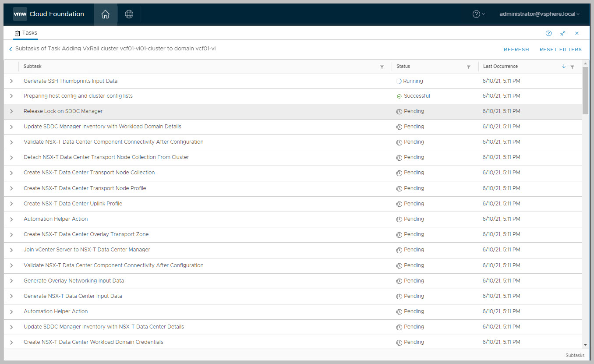Open the help menu question mark in header
The height and width of the screenshot is (364, 594).
(476, 14)
